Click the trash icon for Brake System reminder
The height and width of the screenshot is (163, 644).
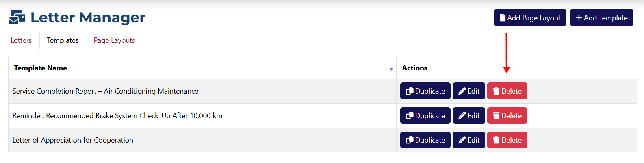[x=496, y=116]
